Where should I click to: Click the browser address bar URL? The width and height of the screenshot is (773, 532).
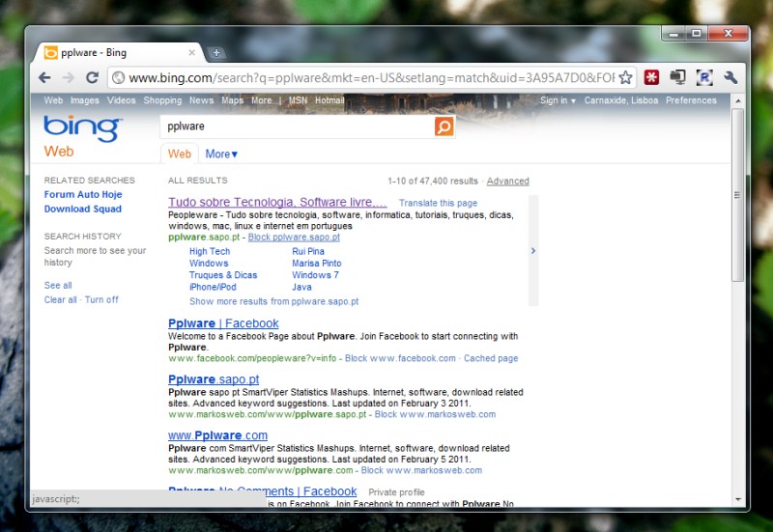[x=372, y=78]
